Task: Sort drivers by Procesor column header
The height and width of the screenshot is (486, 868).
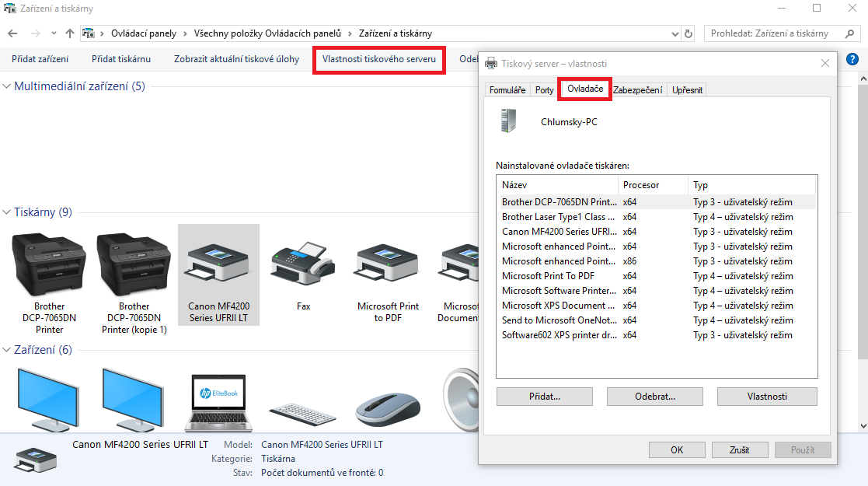Action: pos(654,185)
